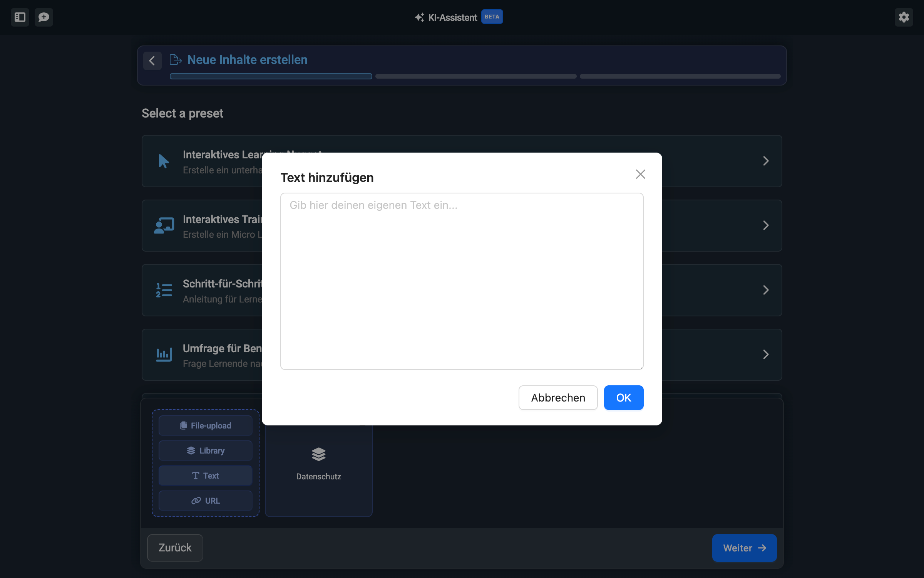Viewport: 924px width, 578px height.
Task: Click the first progress step bar
Action: coord(271,76)
